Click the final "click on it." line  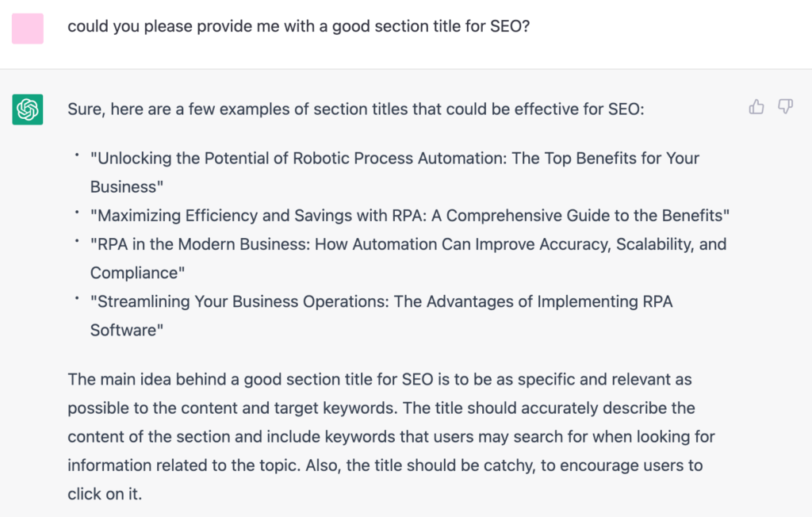[x=105, y=494]
